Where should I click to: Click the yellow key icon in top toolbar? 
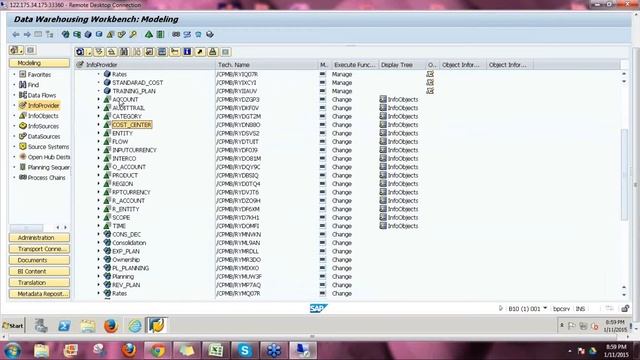point(133,35)
